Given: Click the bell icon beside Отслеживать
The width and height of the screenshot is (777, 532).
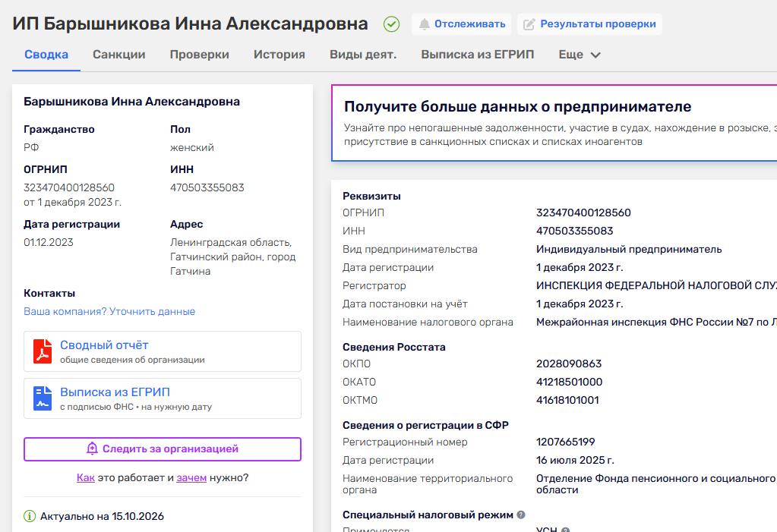Looking at the screenshot, I should (424, 24).
